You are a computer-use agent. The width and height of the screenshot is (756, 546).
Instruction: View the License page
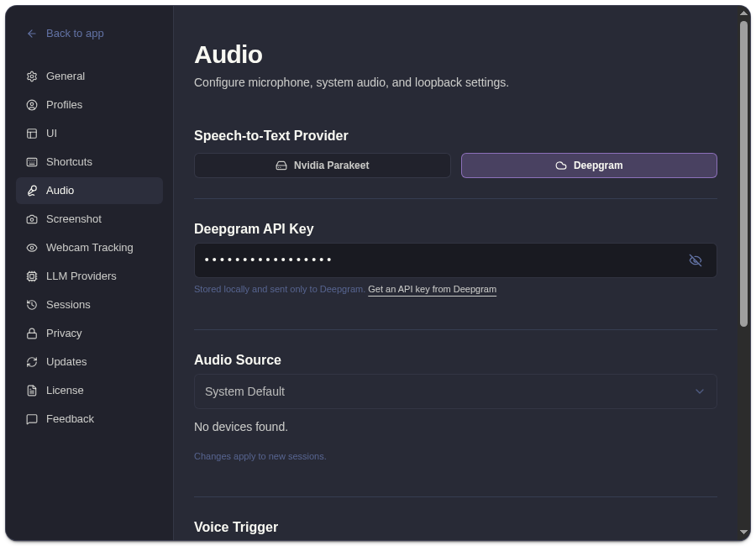pyautogui.click(x=89, y=391)
